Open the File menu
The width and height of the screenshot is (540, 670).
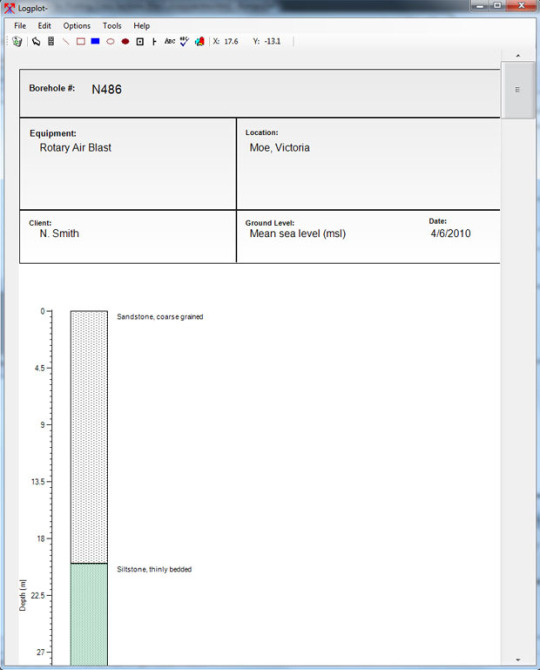click(x=20, y=26)
